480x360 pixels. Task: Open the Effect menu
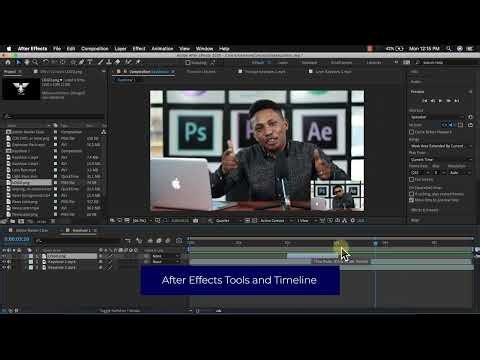pos(139,49)
